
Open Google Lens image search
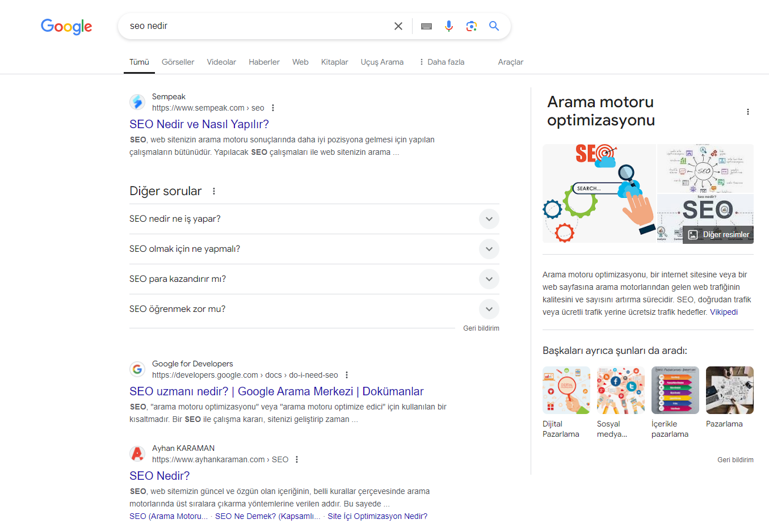[x=471, y=26]
